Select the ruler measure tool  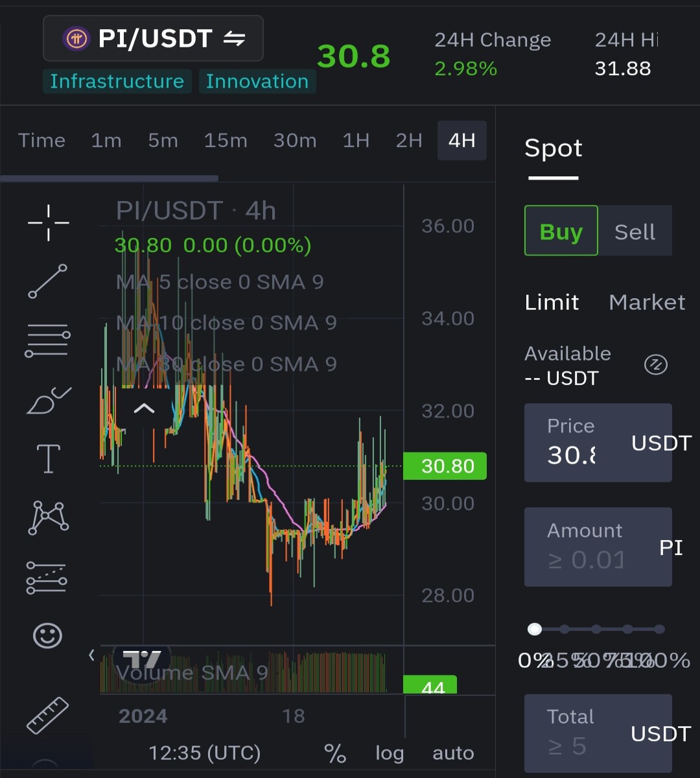point(47,715)
